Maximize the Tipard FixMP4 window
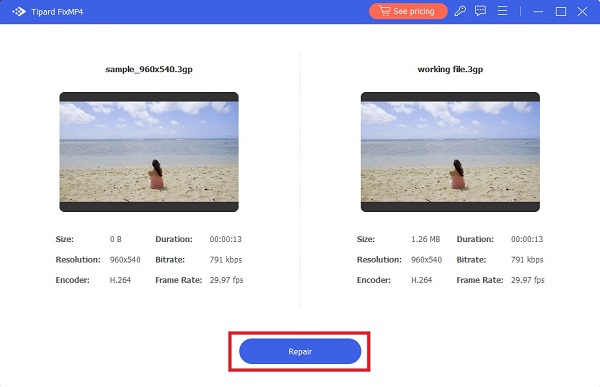Screen dimensions: 600x387 pyautogui.click(x=561, y=11)
